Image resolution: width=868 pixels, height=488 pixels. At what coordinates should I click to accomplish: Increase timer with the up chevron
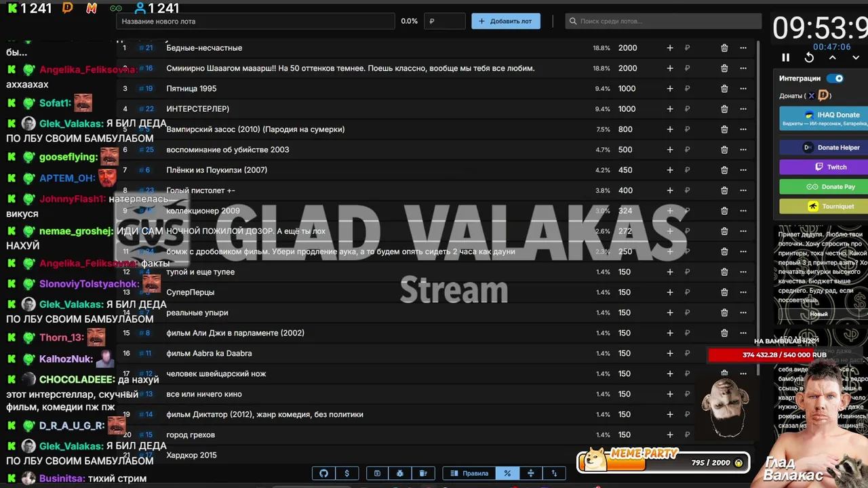pyautogui.click(x=832, y=58)
